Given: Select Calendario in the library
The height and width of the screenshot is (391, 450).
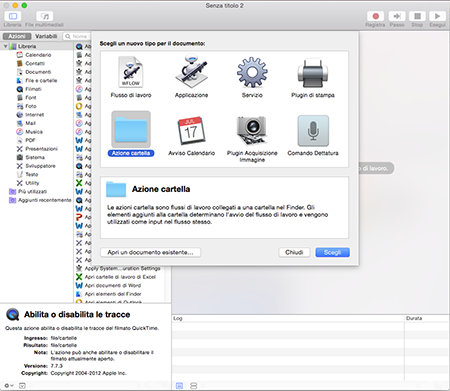Looking at the screenshot, I should [x=38, y=55].
